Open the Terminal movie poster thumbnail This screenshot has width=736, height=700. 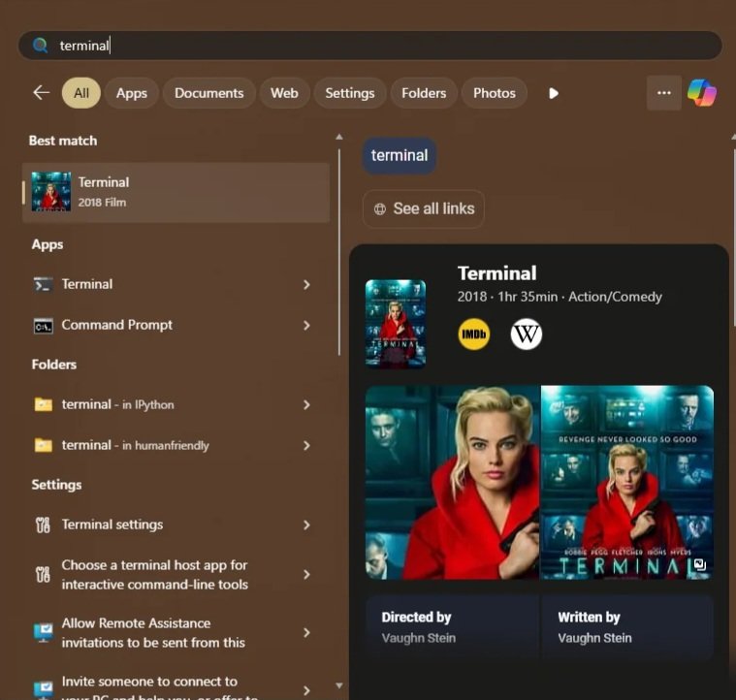tap(396, 324)
